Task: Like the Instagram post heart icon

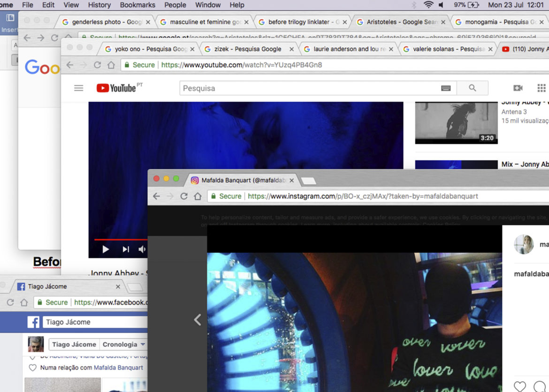Action: coord(519,386)
